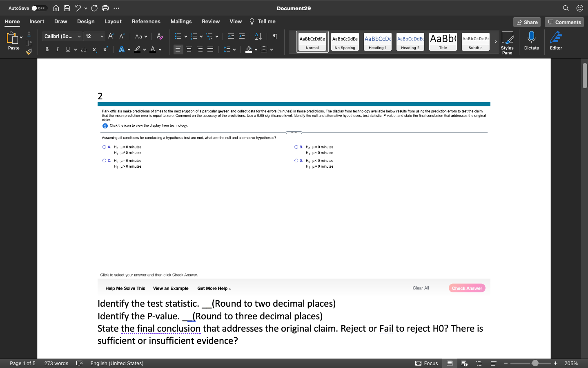Screen dimensions: 588x368
Task: Select the Format Painter brush icon
Action: [x=29, y=52]
